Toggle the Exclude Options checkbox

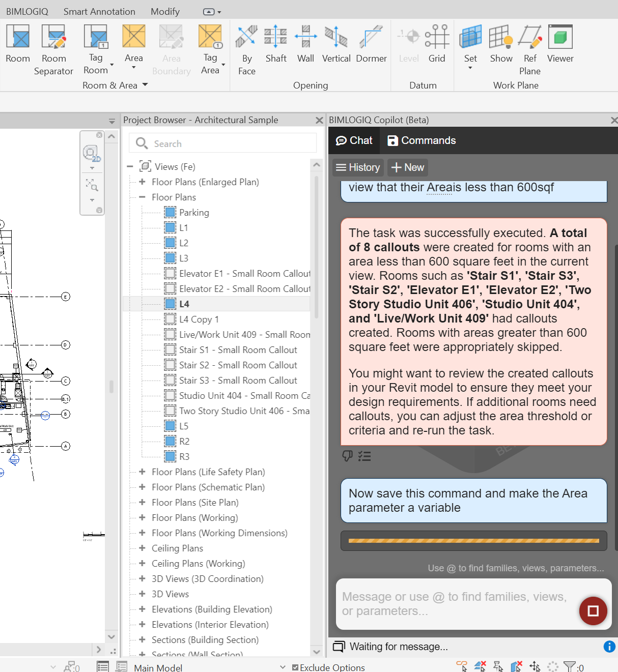coord(295,667)
